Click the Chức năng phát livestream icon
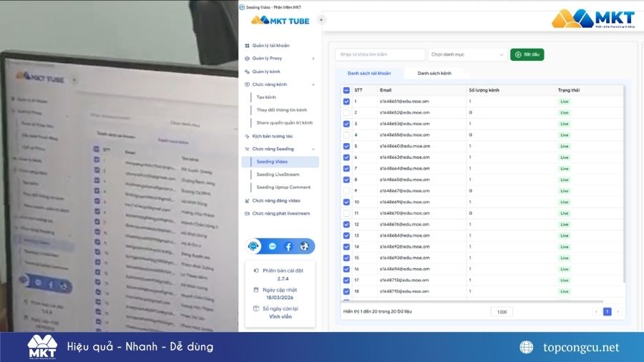Image resolution: width=644 pixels, height=362 pixels. tap(247, 213)
